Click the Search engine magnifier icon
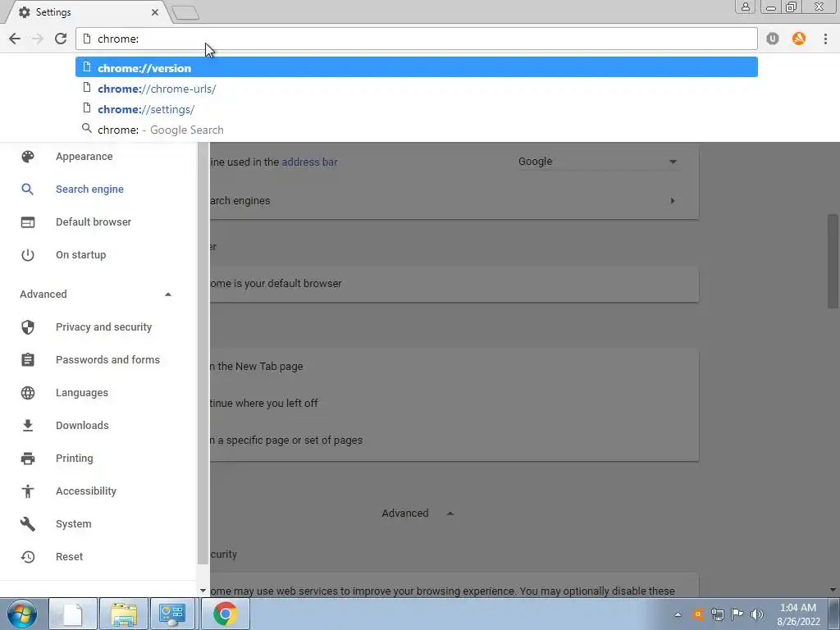The height and width of the screenshot is (630, 840). click(x=27, y=189)
